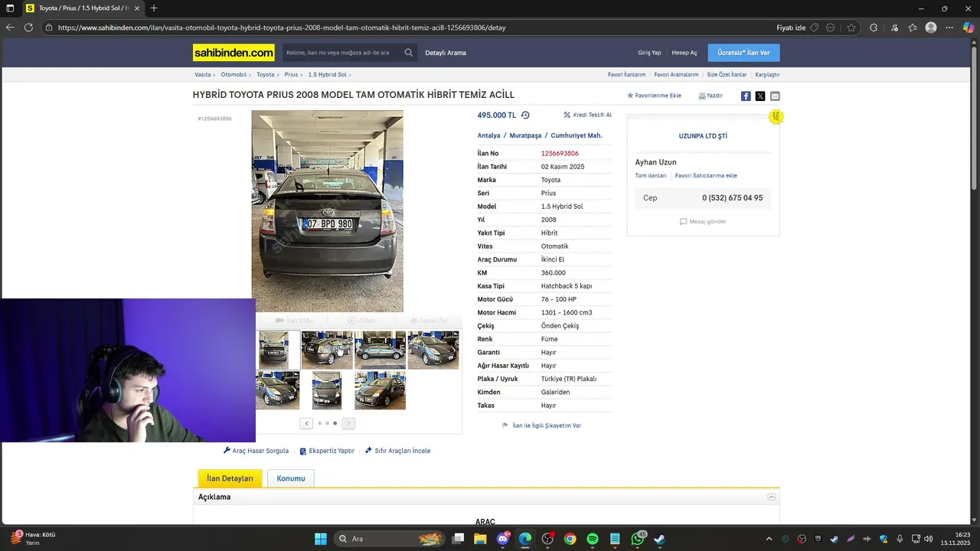Show next thumbnail page arrow

click(348, 423)
